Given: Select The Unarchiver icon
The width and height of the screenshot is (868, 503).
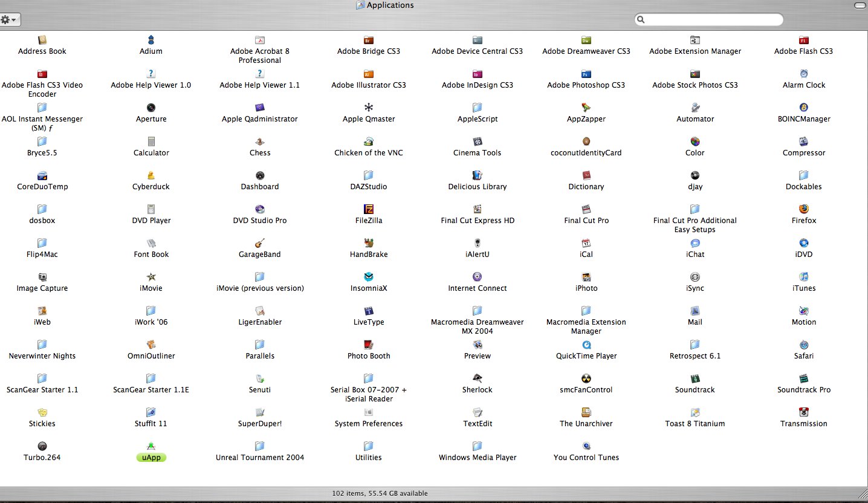Looking at the screenshot, I should tap(586, 412).
